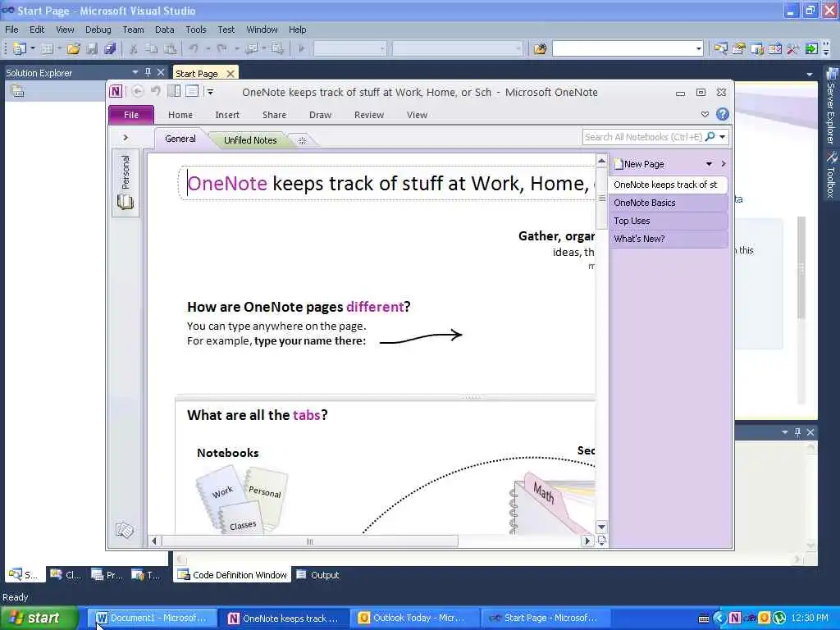Click the Start Debugging play icon
Screen dimensions: 840x630
pos(302,48)
